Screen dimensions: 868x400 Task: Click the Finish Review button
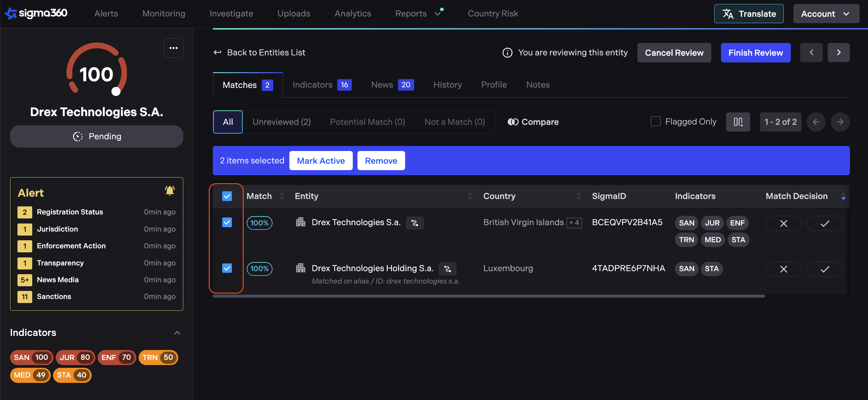tap(755, 53)
